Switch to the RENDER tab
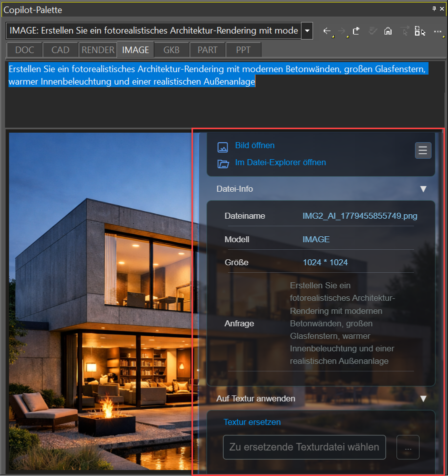This screenshot has width=448, height=476. point(97,50)
